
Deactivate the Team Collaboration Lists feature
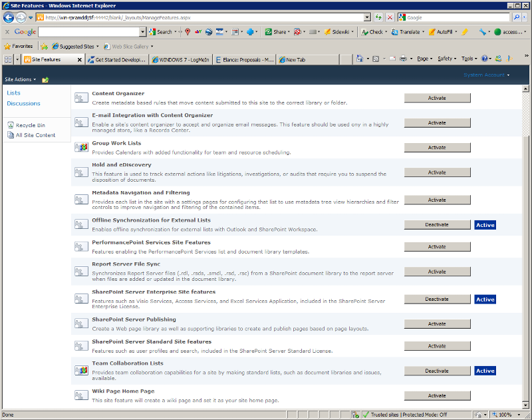(x=437, y=371)
